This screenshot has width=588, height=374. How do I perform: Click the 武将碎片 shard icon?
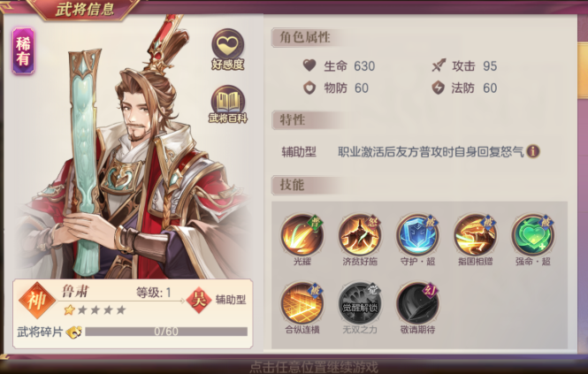(74, 332)
